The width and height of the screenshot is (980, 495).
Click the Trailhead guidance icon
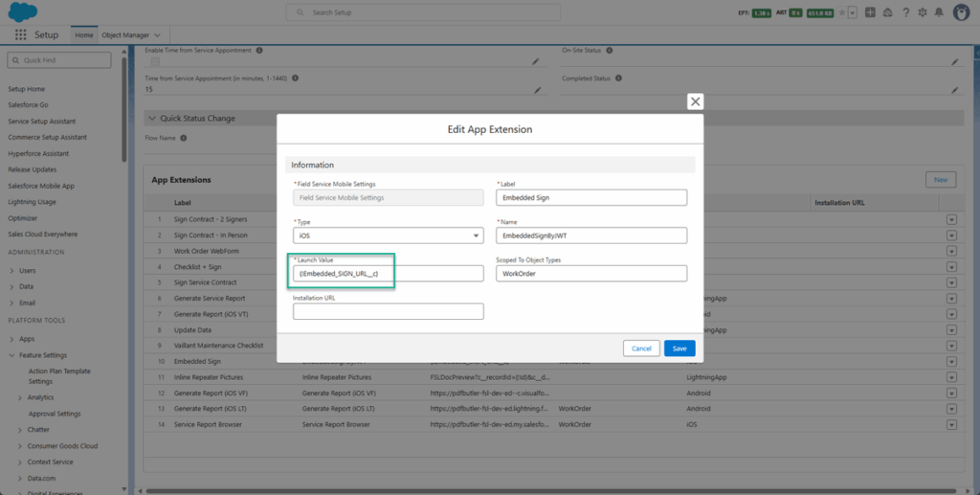coord(887,12)
